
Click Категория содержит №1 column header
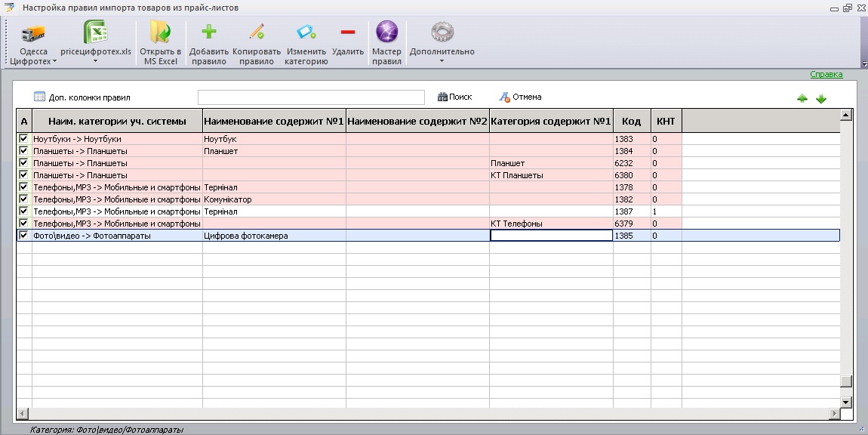click(x=551, y=122)
